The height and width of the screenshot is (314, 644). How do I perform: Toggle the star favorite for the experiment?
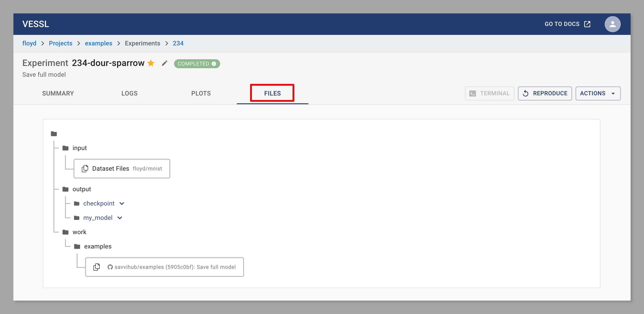(x=151, y=63)
